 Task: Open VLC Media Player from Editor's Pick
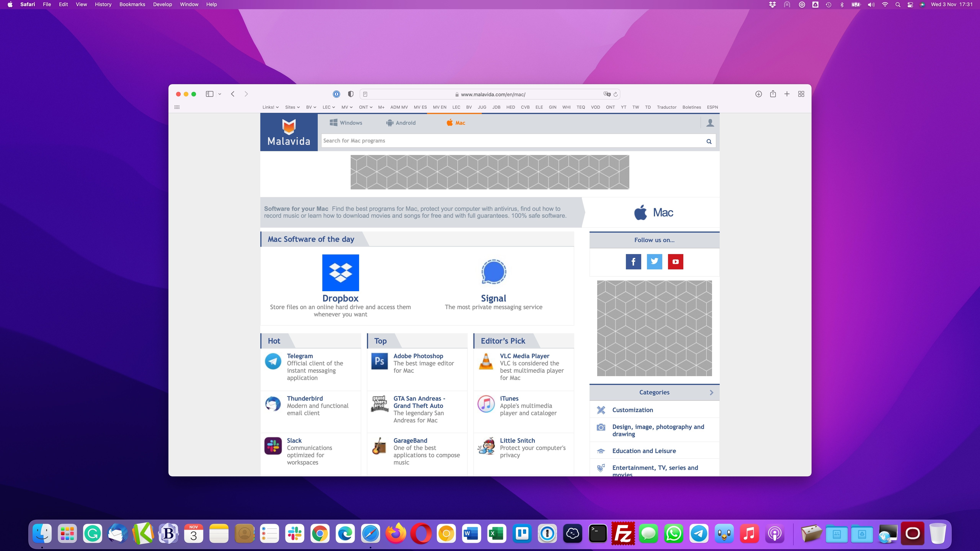coord(524,356)
